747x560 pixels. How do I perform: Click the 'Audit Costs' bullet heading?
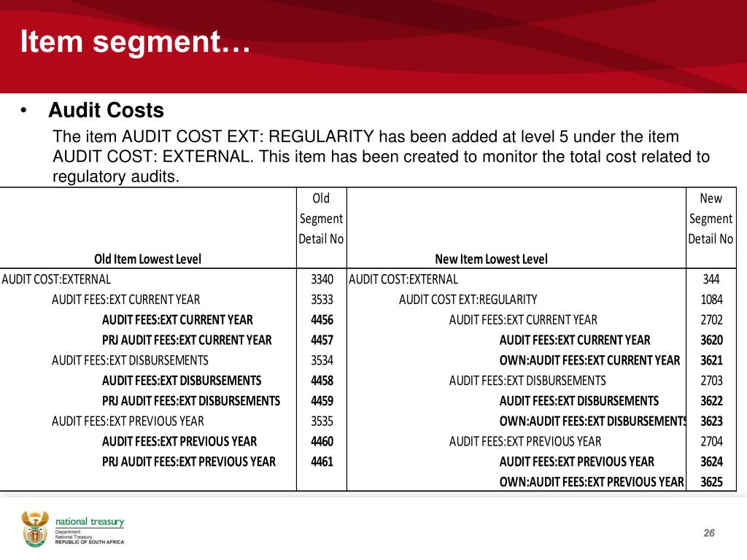(x=106, y=110)
